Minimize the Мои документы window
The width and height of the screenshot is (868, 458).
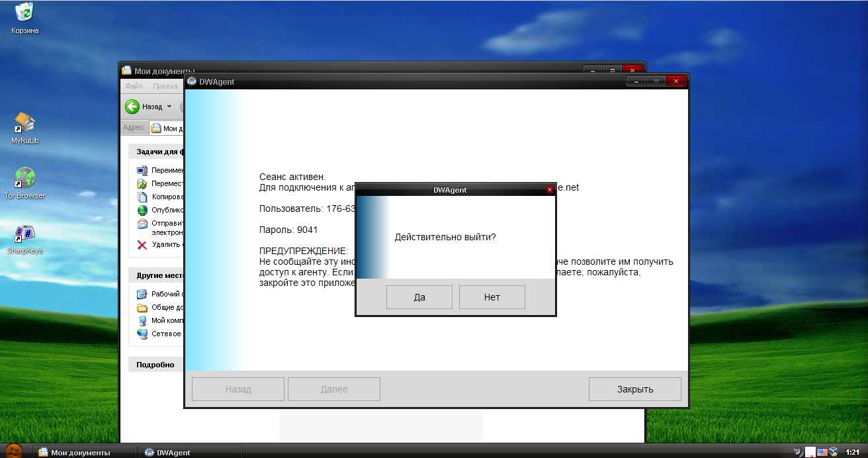593,70
